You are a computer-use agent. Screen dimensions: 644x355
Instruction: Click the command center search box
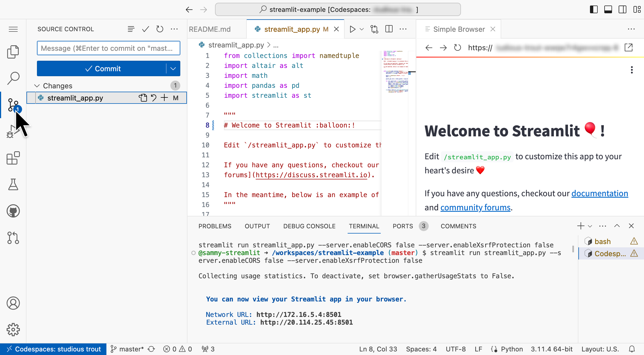pos(338,10)
